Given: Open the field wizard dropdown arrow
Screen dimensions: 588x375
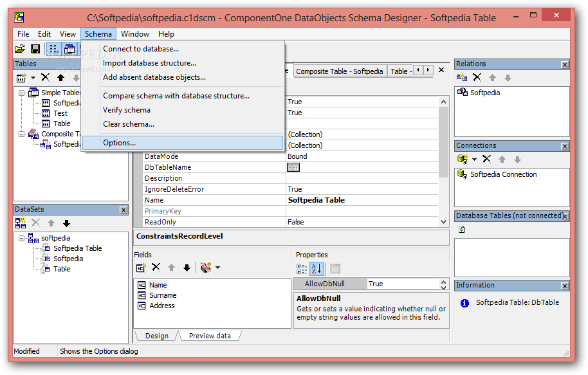Looking at the screenshot, I should click(218, 268).
